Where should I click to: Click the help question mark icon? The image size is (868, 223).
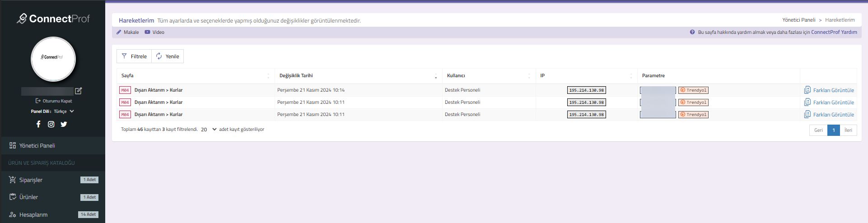tap(692, 32)
